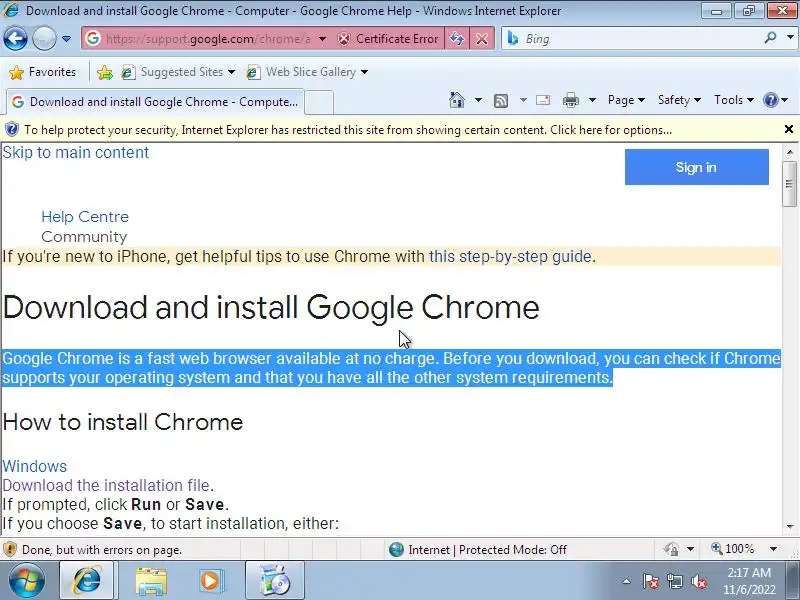Click the status bar privacy lock icon
The height and width of the screenshot is (600, 800).
tap(671, 549)
